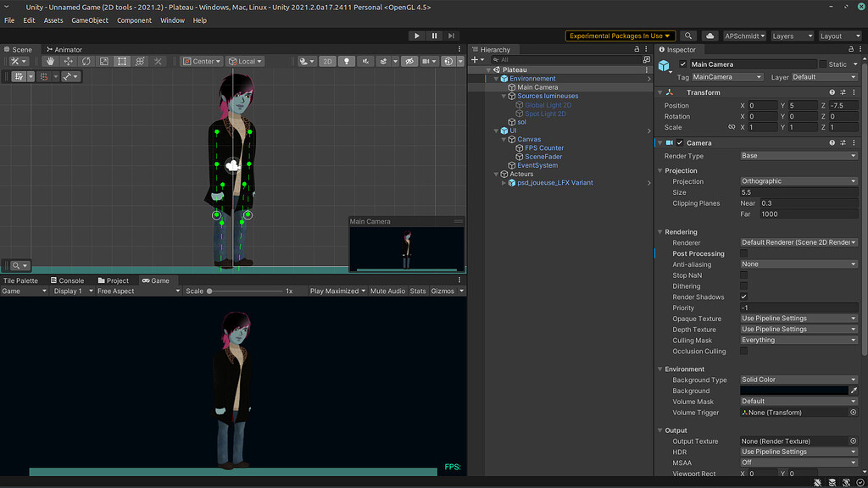Select the Hand tool in Scene toolbar
The height and width of the screenshot is (488, 868).
coord(51,61)
